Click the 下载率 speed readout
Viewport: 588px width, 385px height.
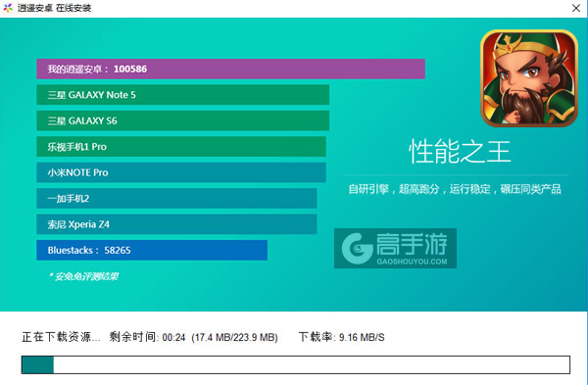coord(341,337)
